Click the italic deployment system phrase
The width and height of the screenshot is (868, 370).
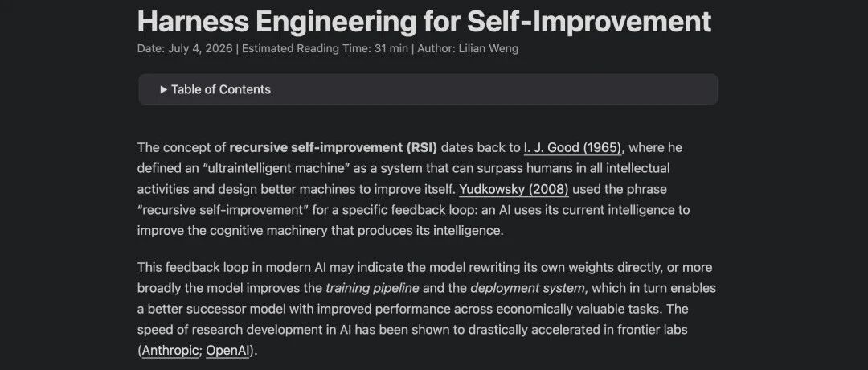point(527,289)
